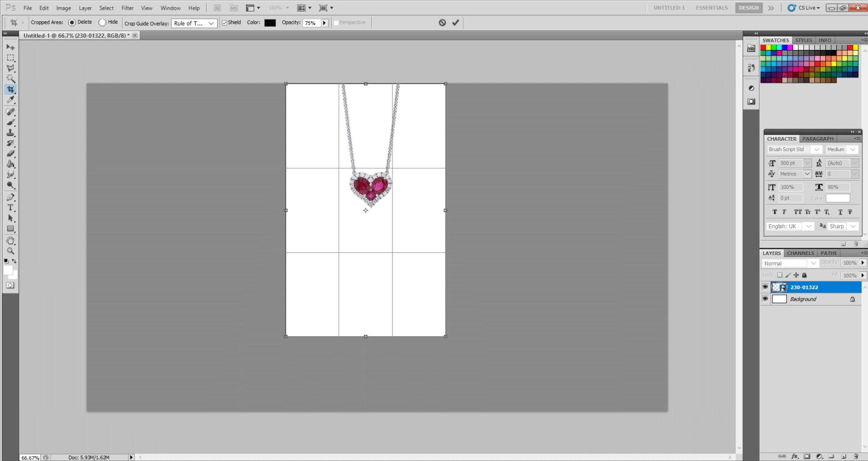Select the Crop tool in toolbar
Image resolution: width=868 pixels, height=461 pixels.
coord(10,90)
